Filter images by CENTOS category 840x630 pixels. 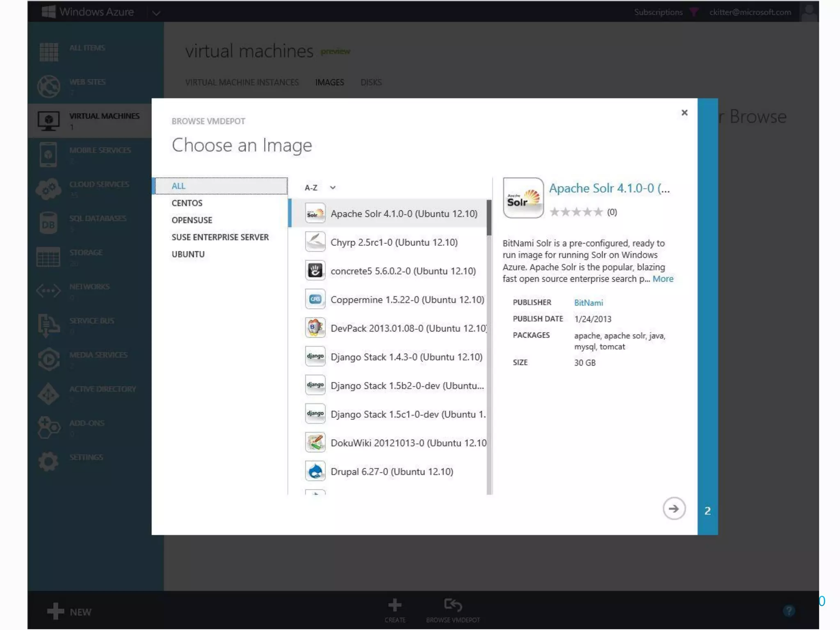click(187, 203)
